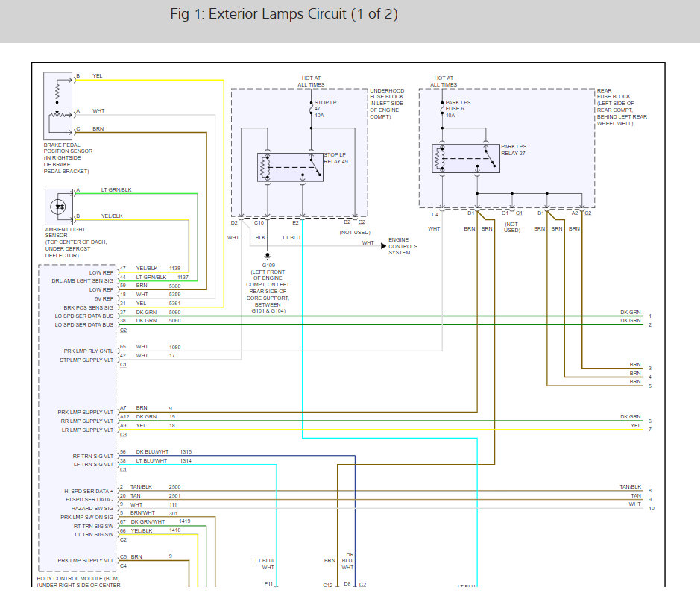
Task: Click the 'PARK LPS RELAY 27' label
Action: (x=514, y=150)
